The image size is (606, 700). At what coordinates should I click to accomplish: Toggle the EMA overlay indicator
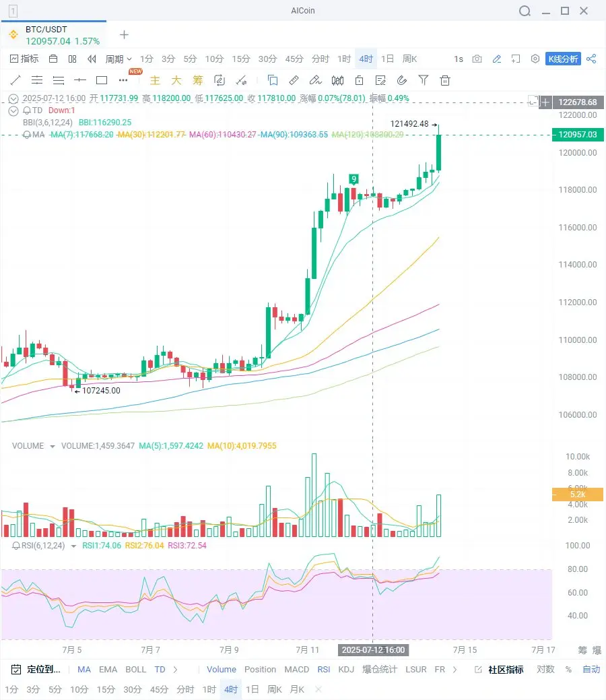(x=108, y=669)
